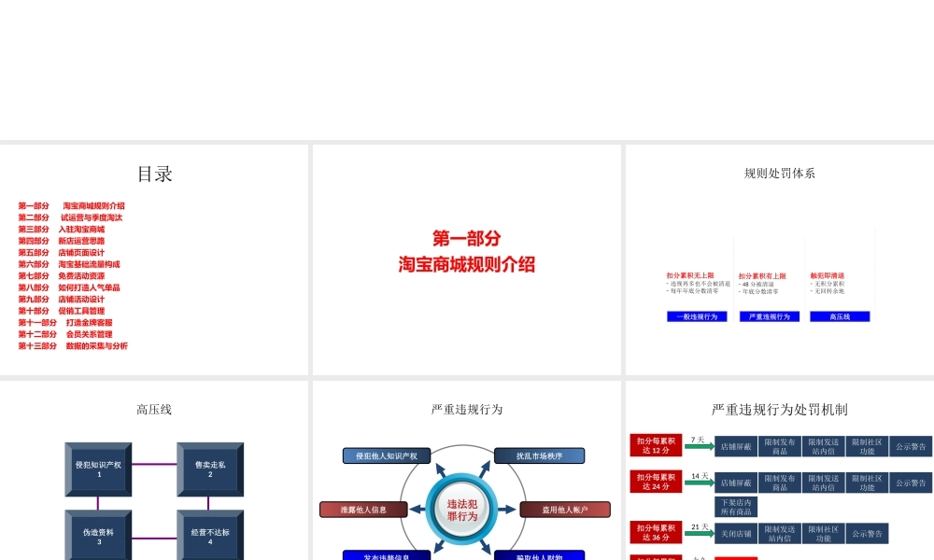
Task: Select contents entry 第三部分 入驻淘宝商城
Action: click(62, 229)
